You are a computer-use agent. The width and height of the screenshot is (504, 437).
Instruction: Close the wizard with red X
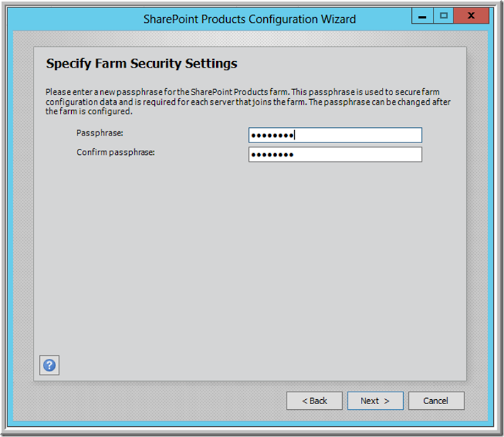pos(471,16)
